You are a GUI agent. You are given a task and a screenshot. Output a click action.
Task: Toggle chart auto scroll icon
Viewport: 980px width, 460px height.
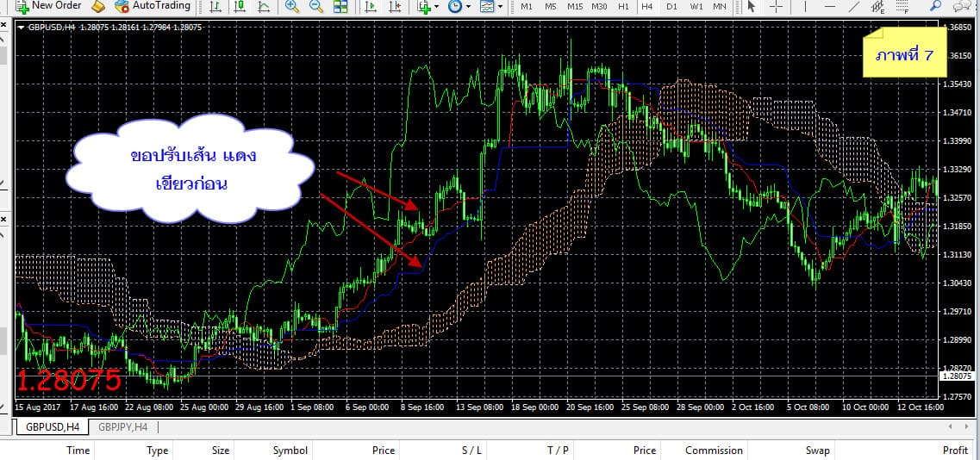point(371,6)
